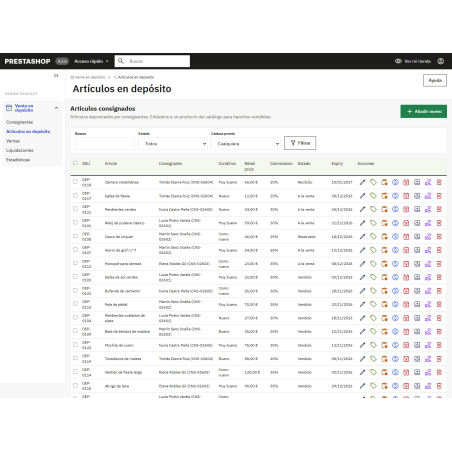Edit the Pendientes verdes item with pencil icon
The width and height of the screenshot is (452, 452).
(362, 209)
